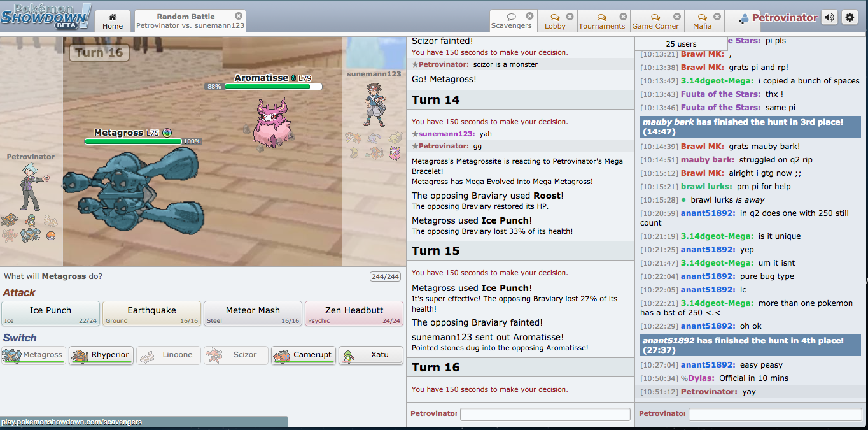Show the 25 users list
868x430 pixels.
point(681,44)
